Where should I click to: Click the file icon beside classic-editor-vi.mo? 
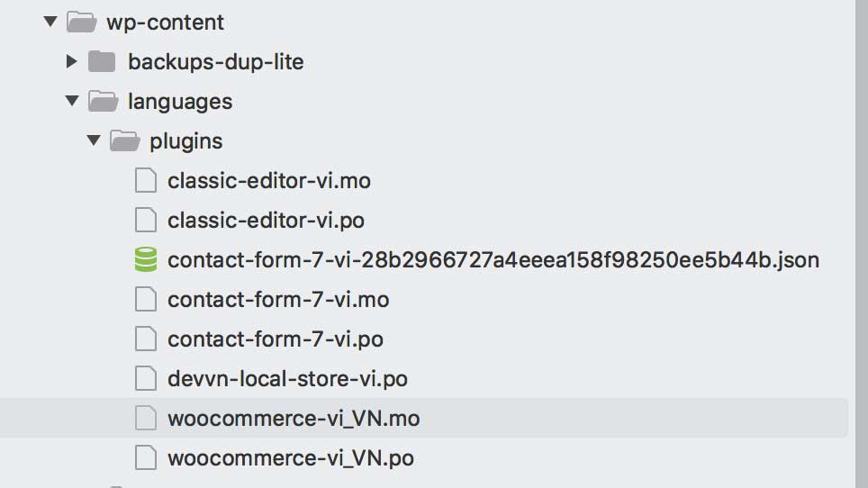click(x=146, y=180)
